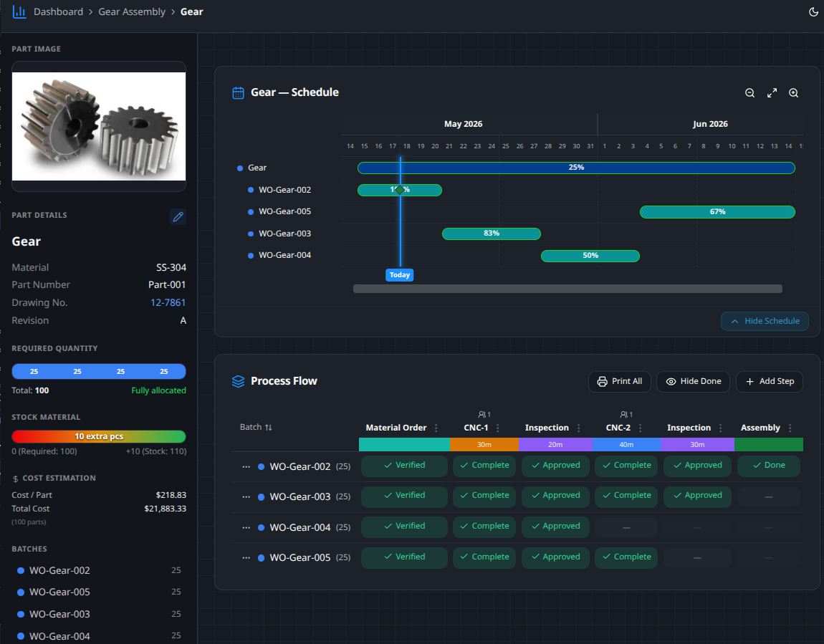
Task: Select WO-Gear-002 in Batches sidebar
Action: pyautogui.click(x=59, y=570)
